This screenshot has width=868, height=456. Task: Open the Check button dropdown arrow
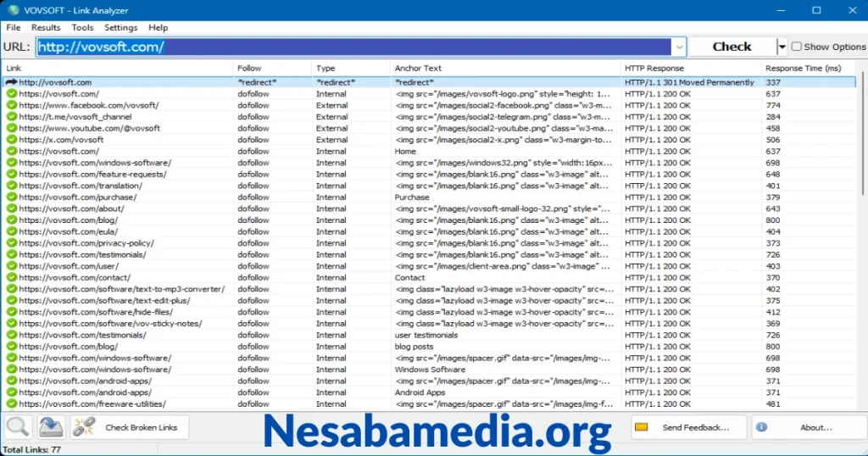click(x=782, y=47)
